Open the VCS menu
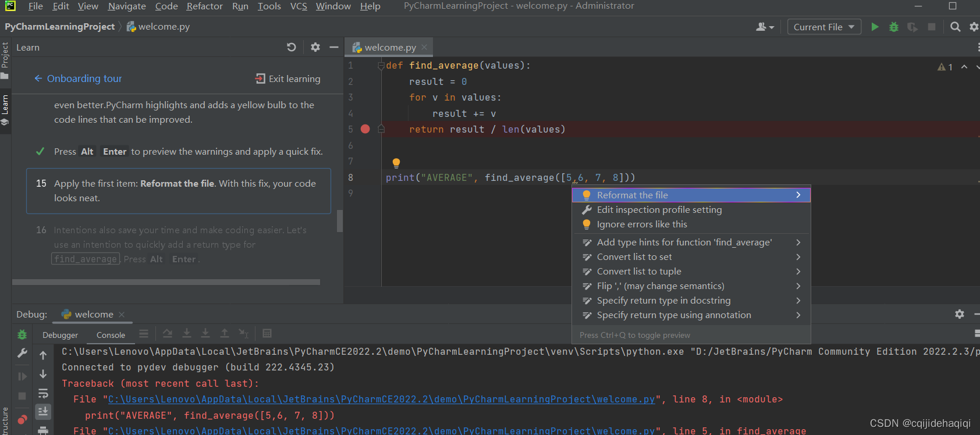 pyautogui.click(x=299, y=6)
